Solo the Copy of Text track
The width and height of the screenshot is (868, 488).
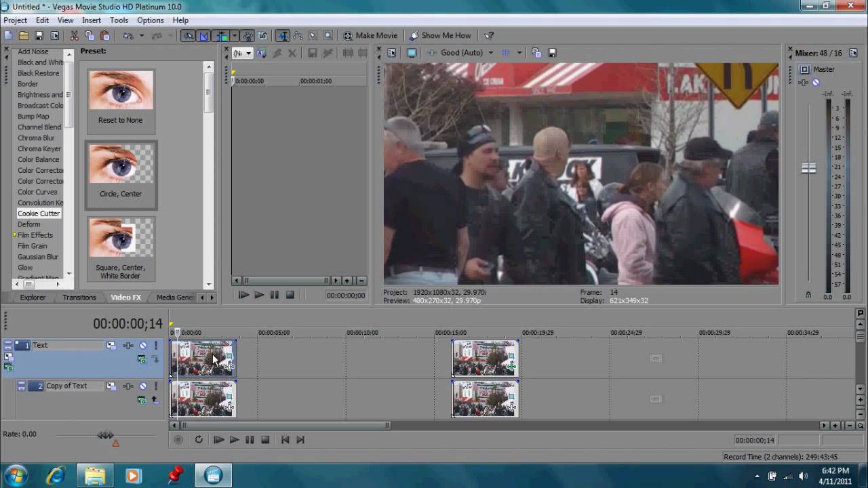tap(155, 386)
